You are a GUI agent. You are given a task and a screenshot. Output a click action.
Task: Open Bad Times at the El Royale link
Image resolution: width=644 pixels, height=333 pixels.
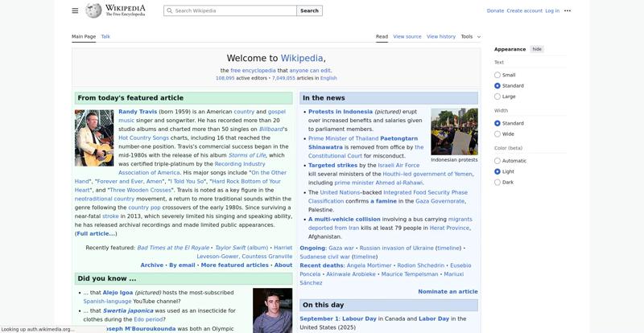pyautogui.click(x=173, y=248)
